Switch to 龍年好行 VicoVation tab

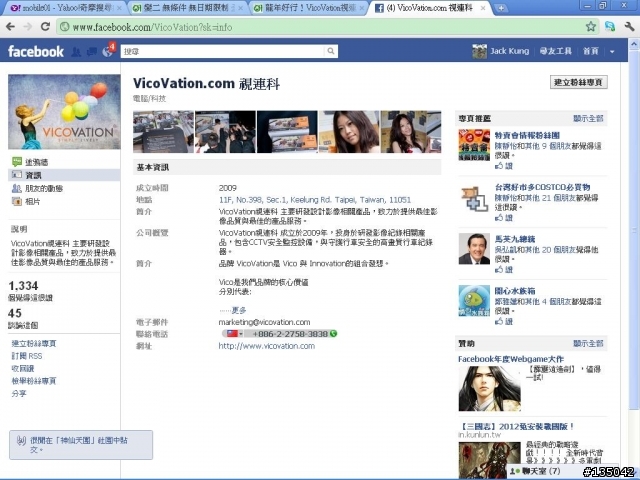pyautogui.click(x=306, y=8)
